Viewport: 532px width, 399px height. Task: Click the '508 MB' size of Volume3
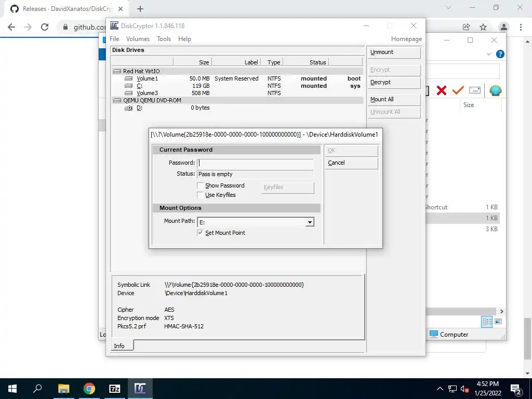pos(201,93)
